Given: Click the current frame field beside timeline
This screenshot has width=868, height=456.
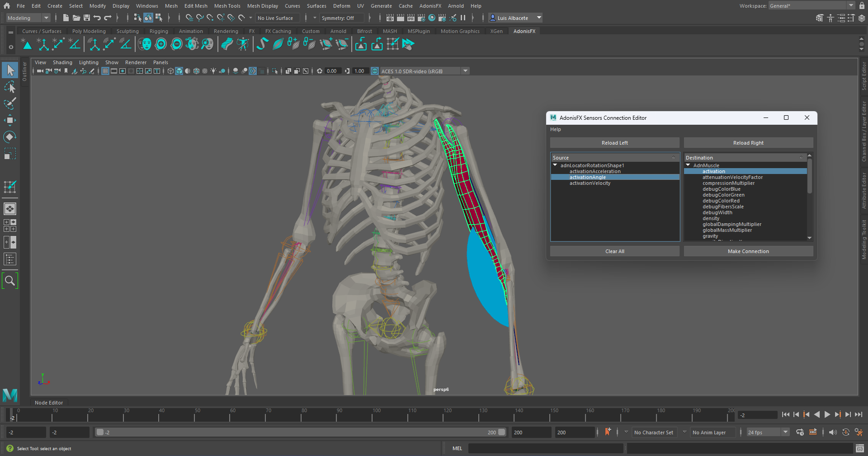Looking at the screenshot, I should pyautogui.click(x=758, y=415).
